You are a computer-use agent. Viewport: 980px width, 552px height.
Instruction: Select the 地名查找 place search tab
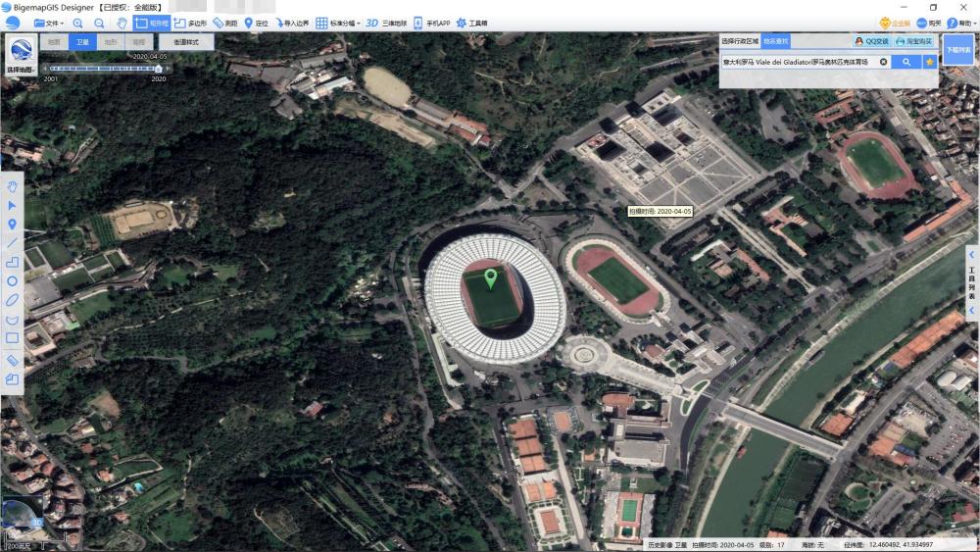pyautogui.click(x=775, y=41)
